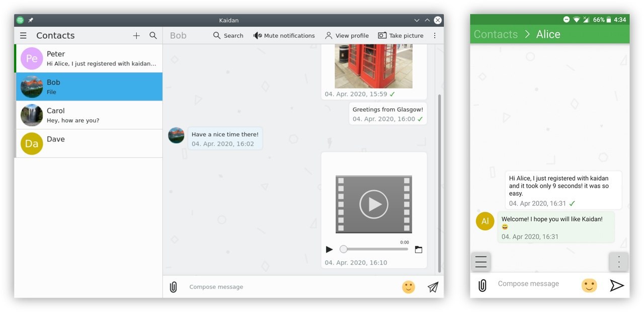Click the do-not-disturb icon in phone status bar
This screenshot has width=644, height=312.
(567, 20)
